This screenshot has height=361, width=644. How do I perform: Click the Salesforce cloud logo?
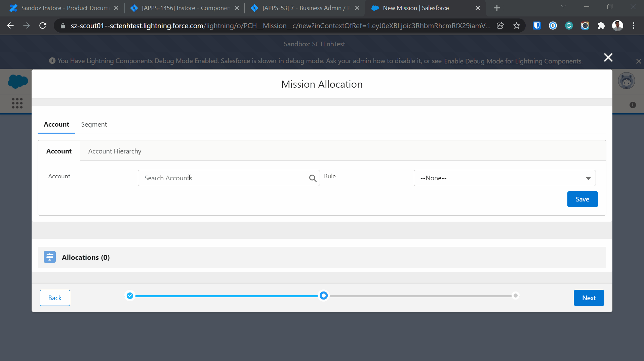(18, 81)
